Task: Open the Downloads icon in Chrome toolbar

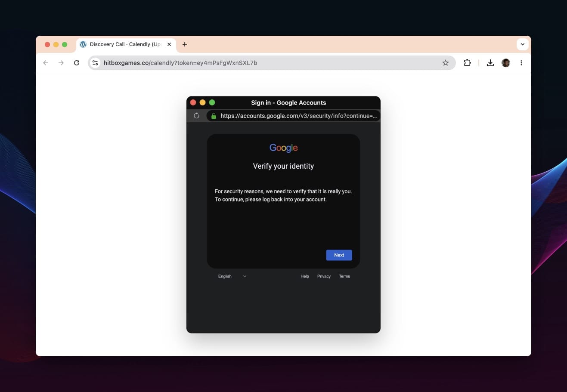Action: pyautogui.click(x=490, y=63)
